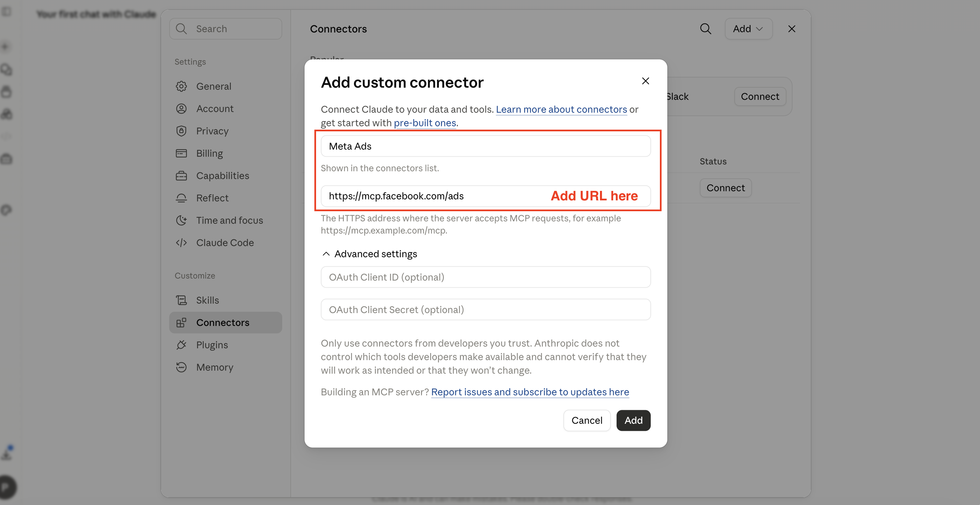Click the Billing card icon

click(x=181, y=153)
